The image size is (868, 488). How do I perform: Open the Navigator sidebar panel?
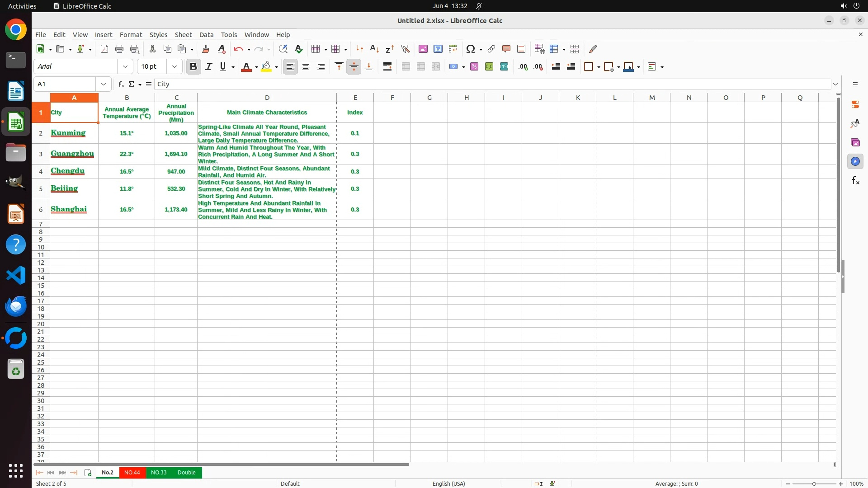(x=855, y=161)
